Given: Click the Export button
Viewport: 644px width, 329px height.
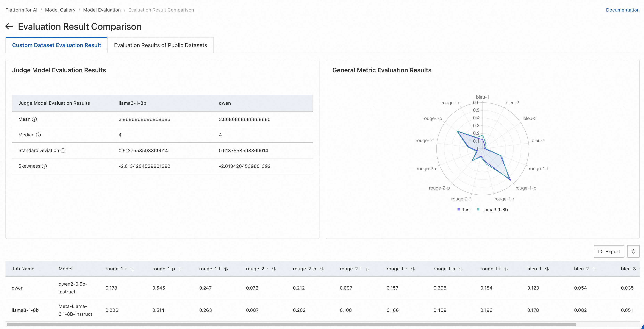Looking at the screenshot, I should [x=609, y=251].
